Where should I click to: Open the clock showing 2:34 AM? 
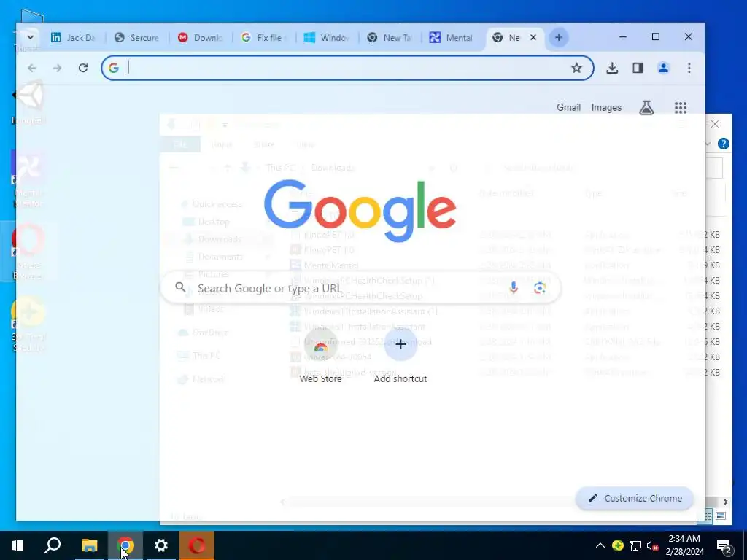click(x=684, y=545)
